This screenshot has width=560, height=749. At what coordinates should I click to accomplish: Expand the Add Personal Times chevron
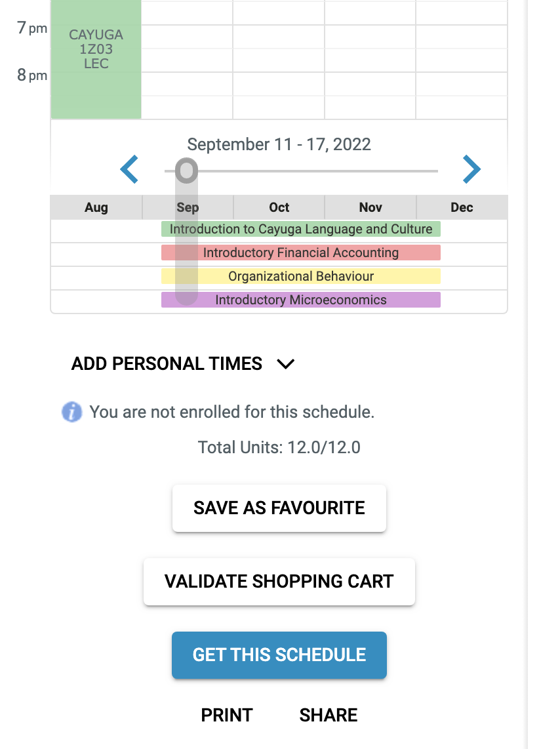pos(285,364)
